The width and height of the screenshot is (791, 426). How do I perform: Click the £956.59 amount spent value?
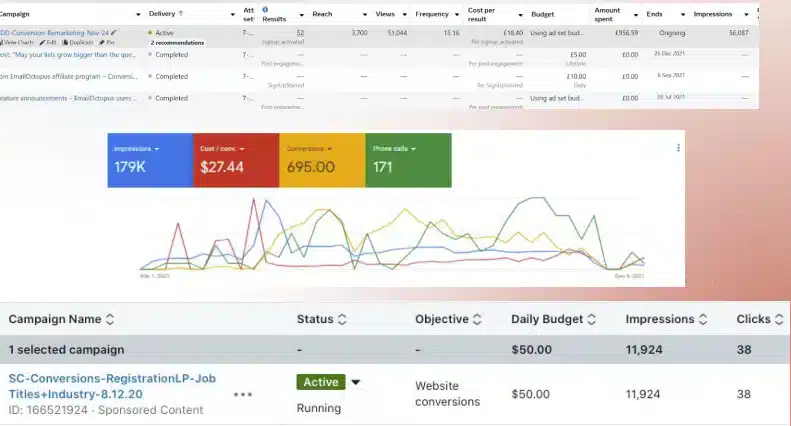click(x=627, y=33)
